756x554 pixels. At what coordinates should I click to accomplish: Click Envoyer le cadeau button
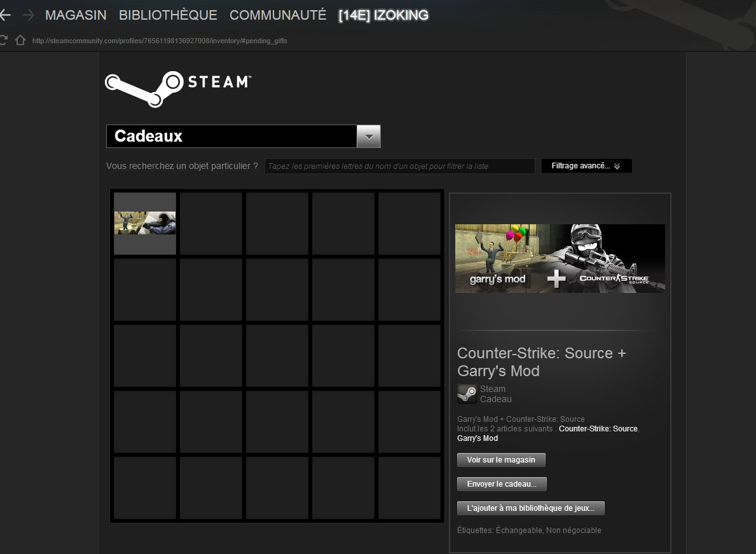click(x=502, y=484)
